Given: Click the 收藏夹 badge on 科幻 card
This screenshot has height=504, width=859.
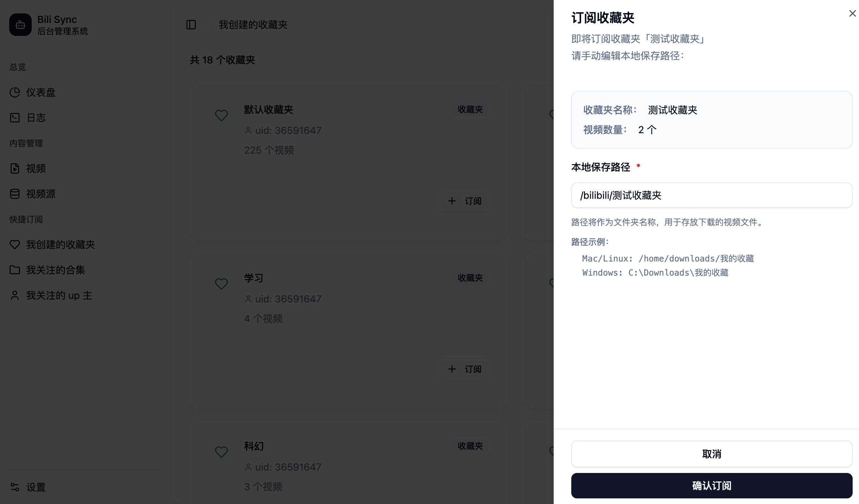Looking at the screenshot, I should (470, 446).
